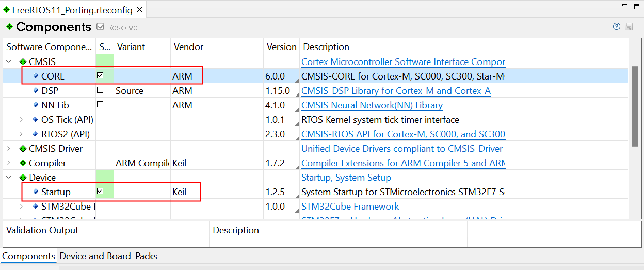644x270 pixels.
Task: Close the FreeRTOS11_Porting.rteconfig tab
Action: 139,10
